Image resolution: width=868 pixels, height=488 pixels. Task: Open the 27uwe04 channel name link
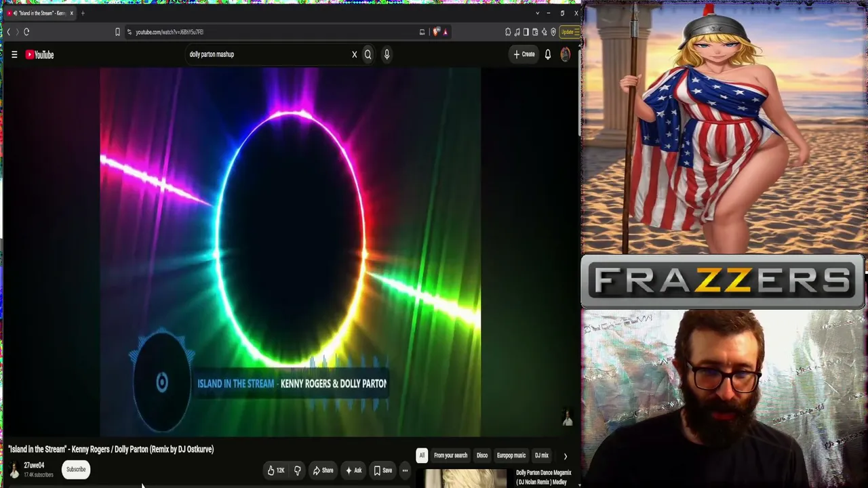click(34, 466)
